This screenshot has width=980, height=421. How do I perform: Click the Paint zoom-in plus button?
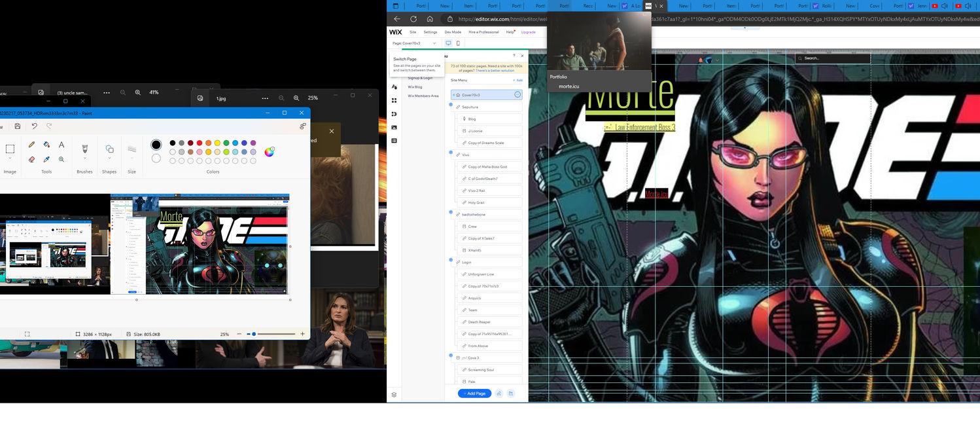click(x=302, y=334)
